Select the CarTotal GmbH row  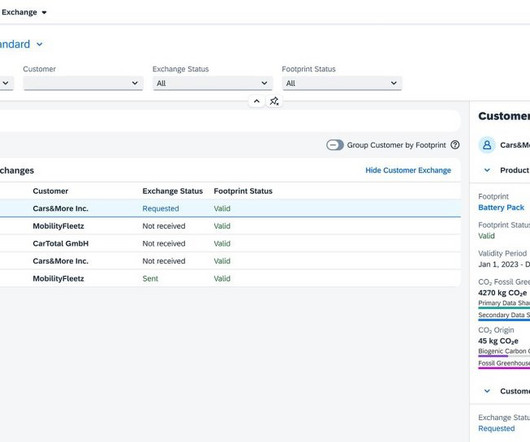tap(230, 244)
